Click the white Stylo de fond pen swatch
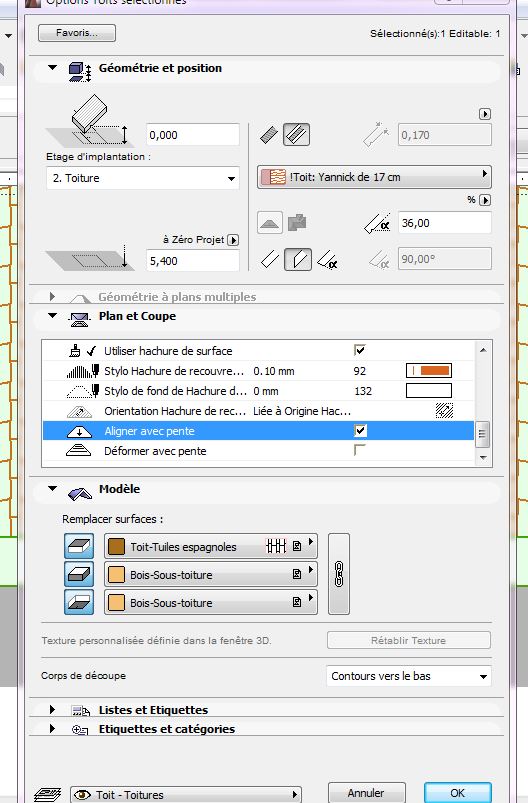The width and height of the screenshot is (528, 803). pyautogui.click(x=429, y=390)
